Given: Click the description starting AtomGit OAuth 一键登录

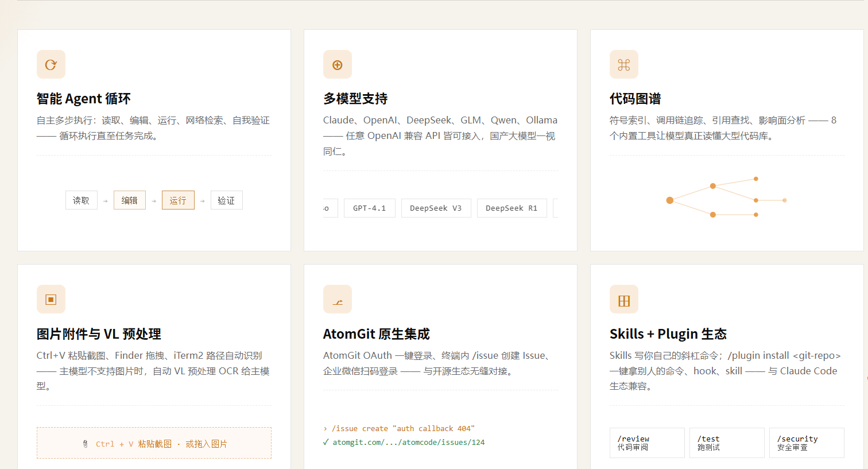Looking at the screenshot, I should (x=438, y=363).
